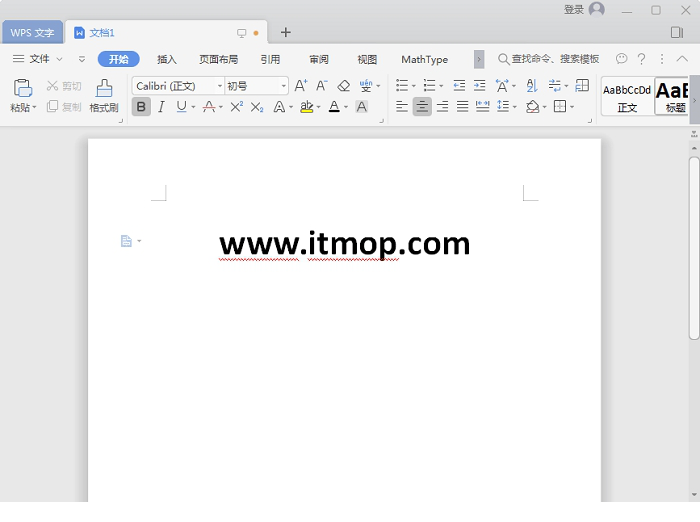
Task: Align text right
Action: tap(442, 107)
